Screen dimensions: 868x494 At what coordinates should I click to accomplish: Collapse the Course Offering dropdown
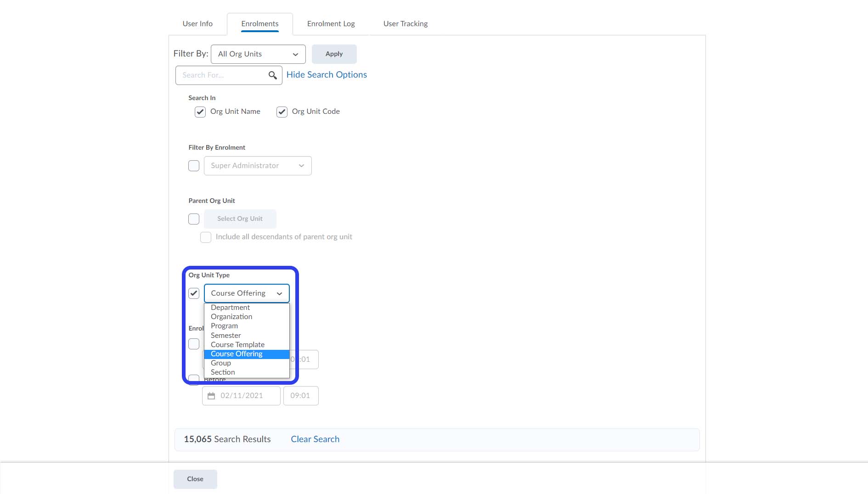click(x=247, y=293)
